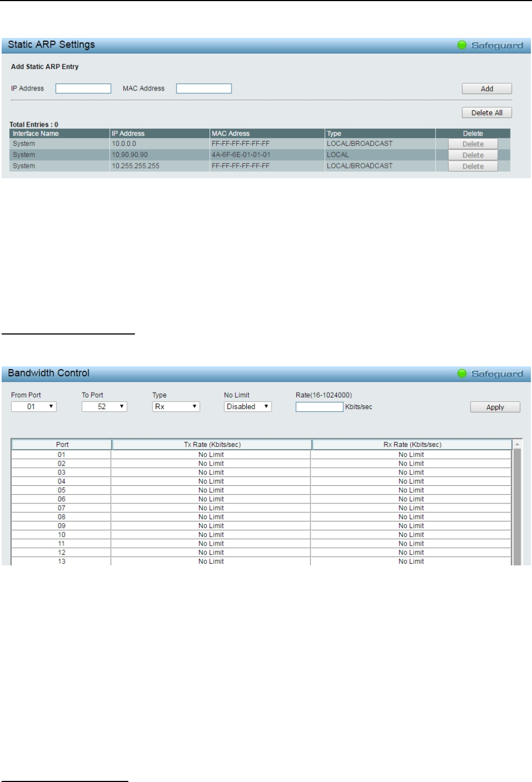Select IP address 10.90.90.90 cell
The height and width of the screenshot is (782, 532).
[x=160, y=155]
